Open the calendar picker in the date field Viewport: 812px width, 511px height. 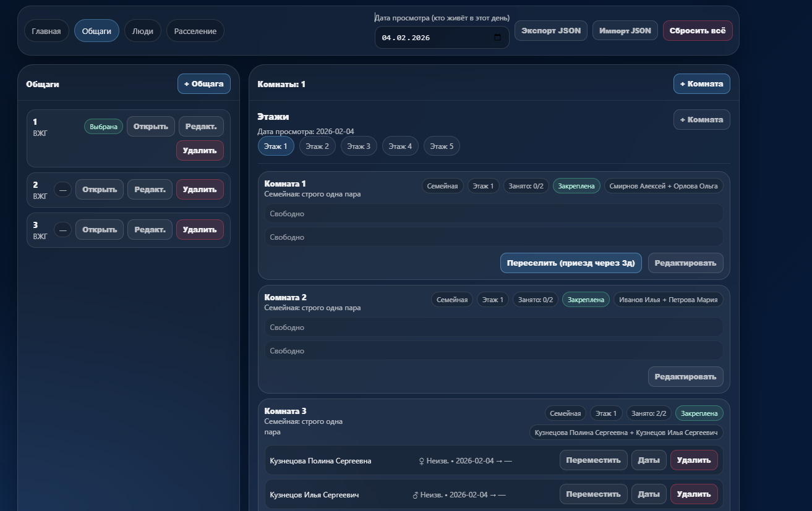pyautogui.click(x=497, y=38)
